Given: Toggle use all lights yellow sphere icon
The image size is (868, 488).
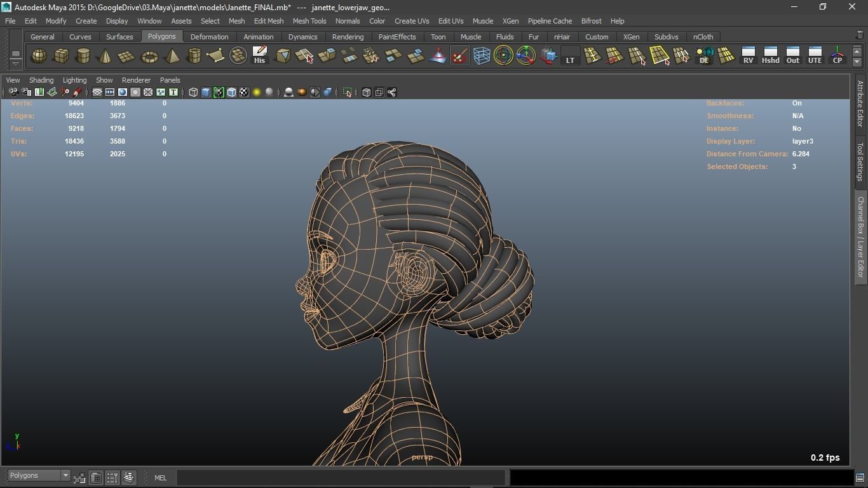Looking at the screenshot, I should click(257, 92).
